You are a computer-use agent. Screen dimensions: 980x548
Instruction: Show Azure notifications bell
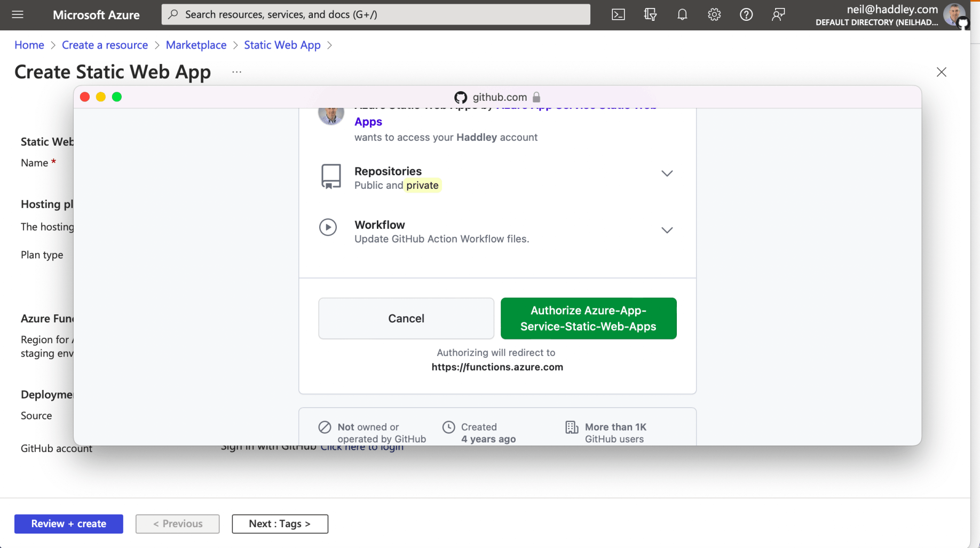click(x=682, y=14)
